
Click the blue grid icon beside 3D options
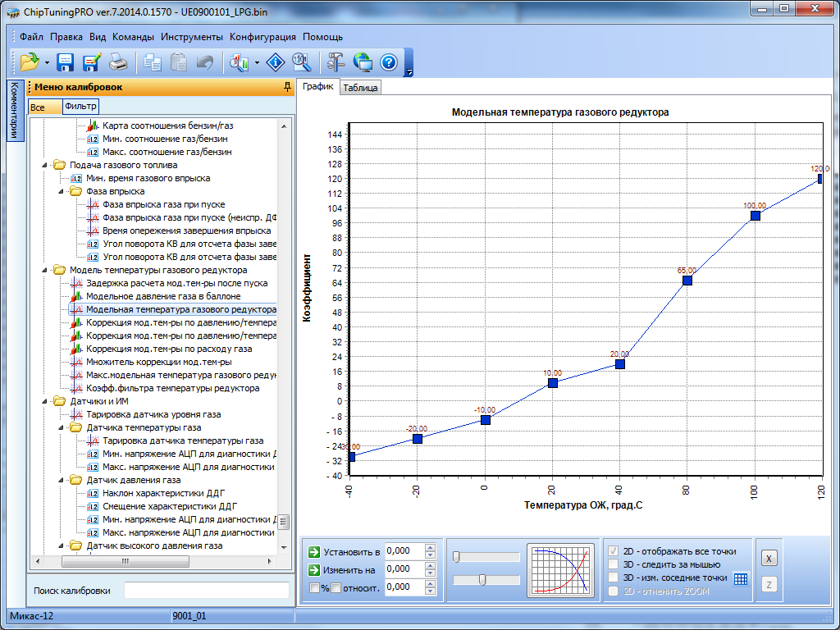[x=741, y=578]
